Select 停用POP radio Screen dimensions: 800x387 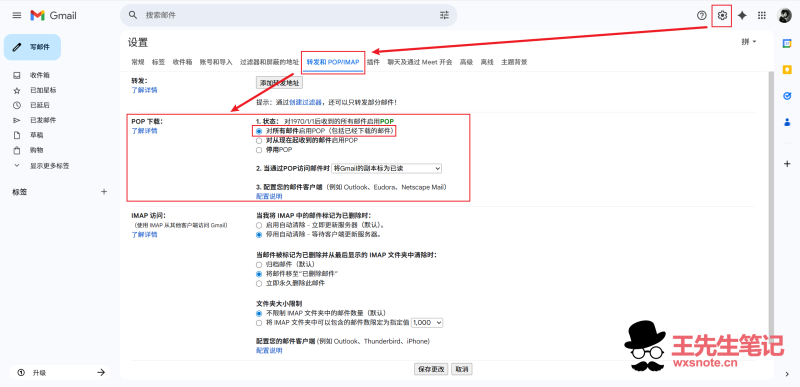259,150
